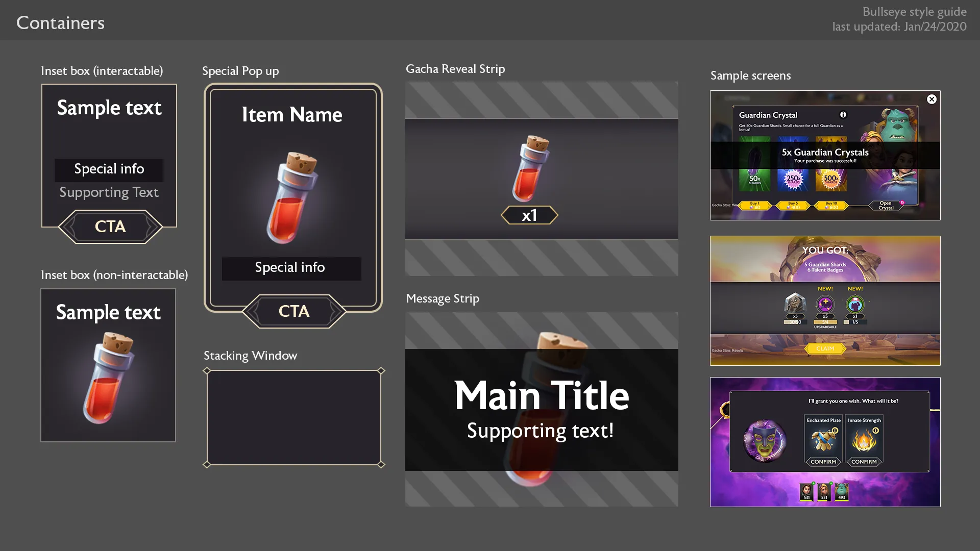Click the x1 quantity badge in Gacha Reveal Strip
980x551 pixels.
pos(529,215)
